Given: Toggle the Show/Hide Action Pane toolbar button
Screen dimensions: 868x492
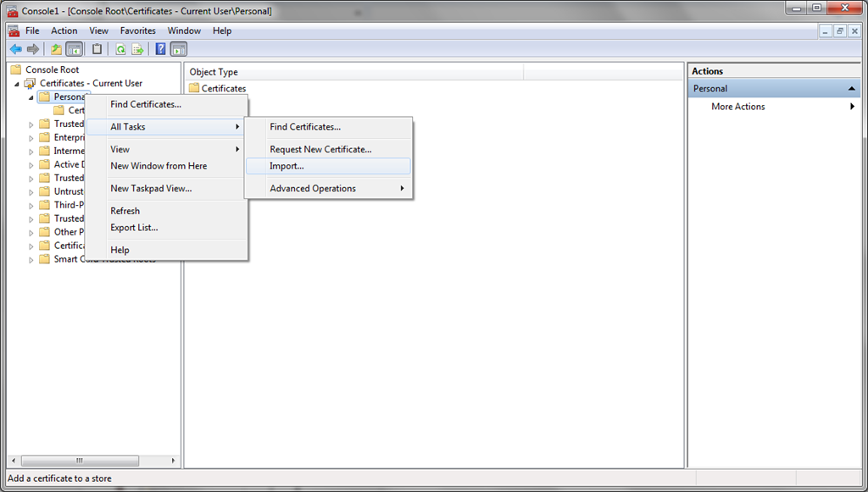Looking at the screenshot, I should (178, 49).
